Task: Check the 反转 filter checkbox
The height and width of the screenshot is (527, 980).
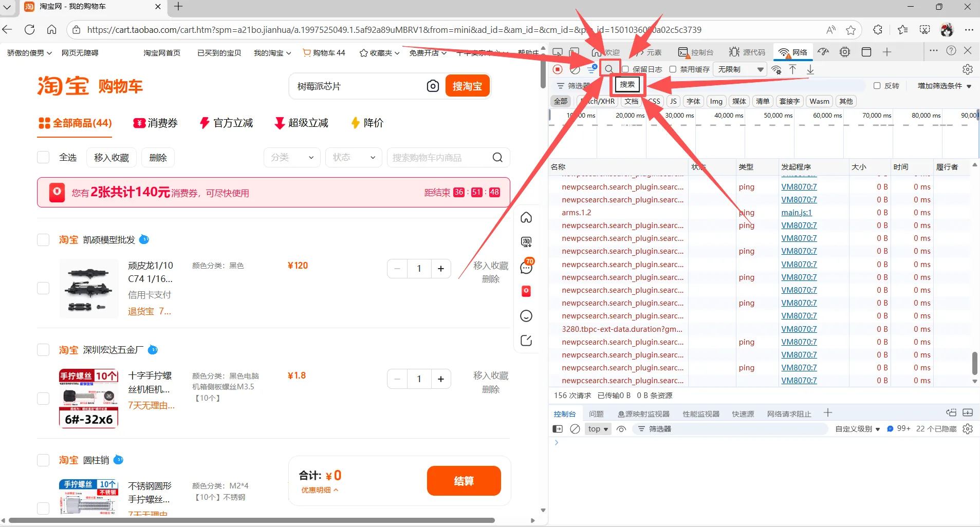Action: pyautogui.click(x=877, y=86)
